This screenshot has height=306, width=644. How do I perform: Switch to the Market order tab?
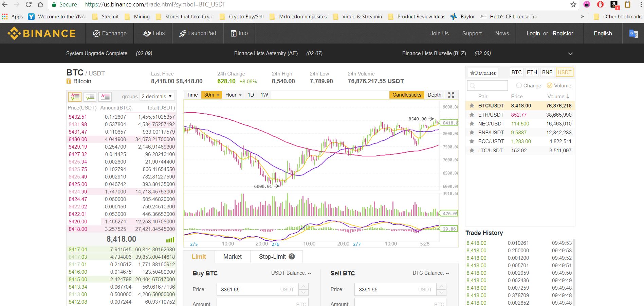233,257
